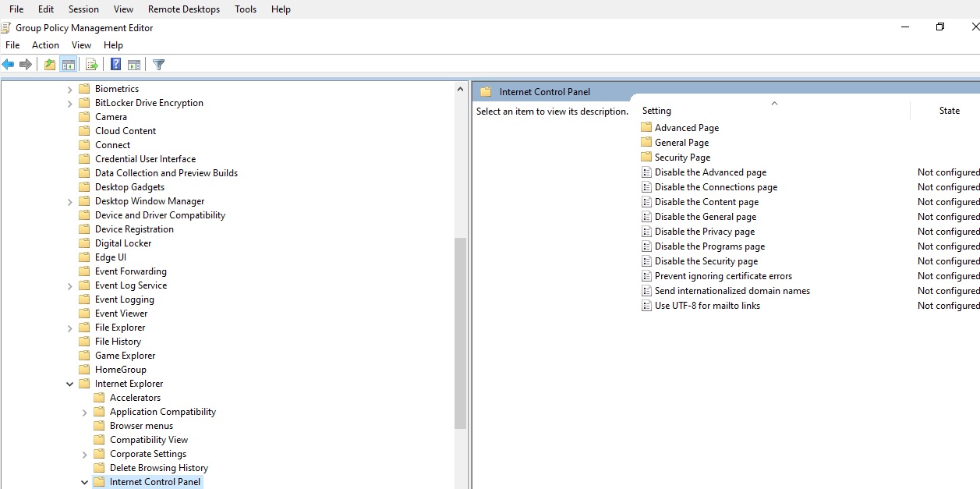Toggle Show/Hide Console Tree toolbar icon
Image resolution: width=980 pixels, height=489 pixels.
click(x=68, y=65)
